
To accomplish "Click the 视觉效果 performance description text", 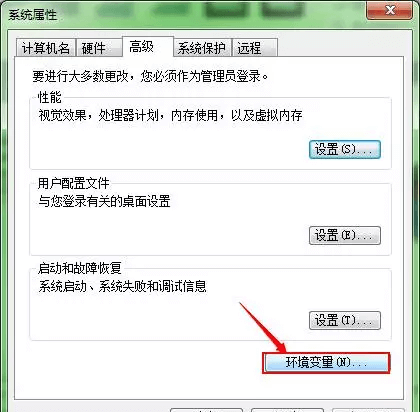I will [x=170, y=116].
